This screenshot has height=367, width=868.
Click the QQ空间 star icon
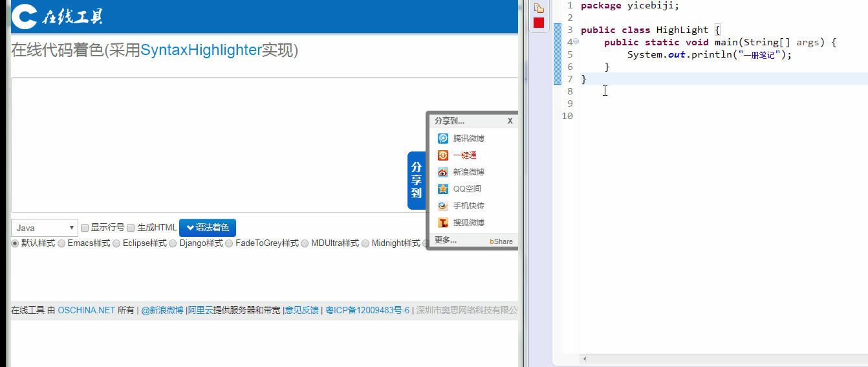[443, 189]
